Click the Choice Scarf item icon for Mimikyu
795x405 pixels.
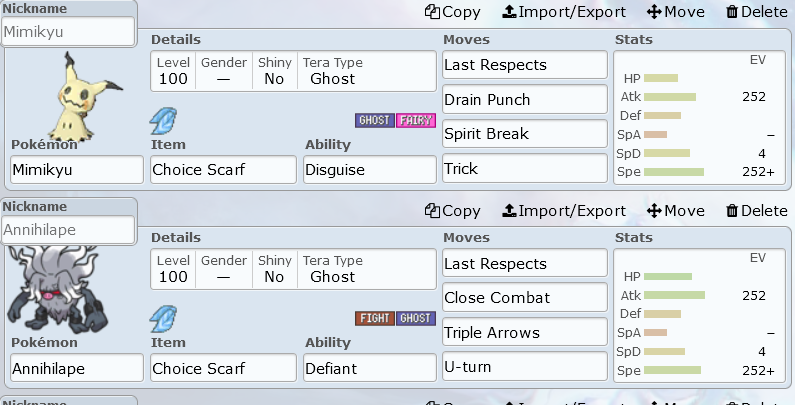point(163,121)
